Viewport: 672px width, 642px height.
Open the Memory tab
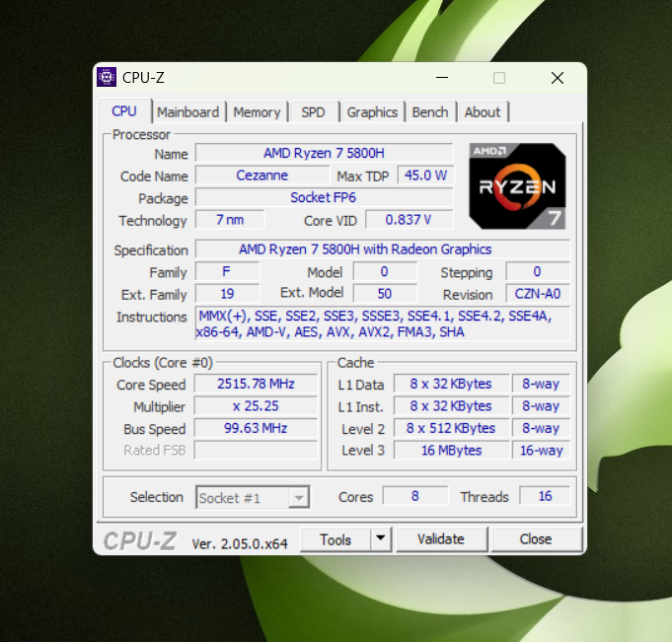[x=257, y=112]
